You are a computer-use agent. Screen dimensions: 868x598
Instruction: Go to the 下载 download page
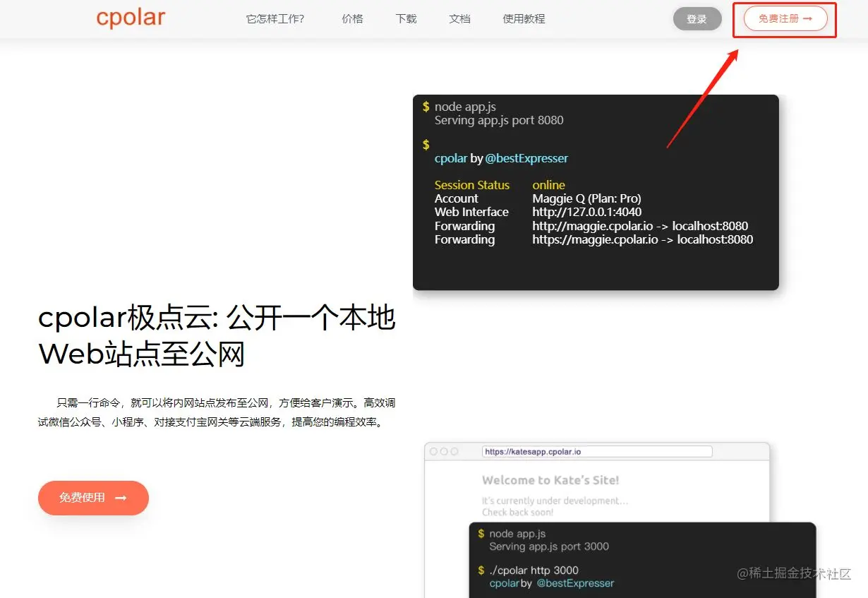click(406, 19)
